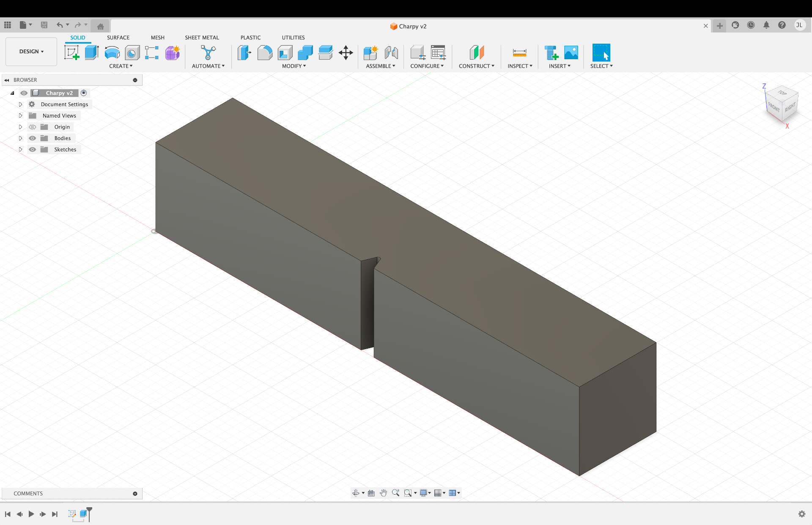The height and width of the screenshot is (525, 812).
Task: Select the Insert Canvas image tool
Action: pyautogui.click(x=571, y=53)
